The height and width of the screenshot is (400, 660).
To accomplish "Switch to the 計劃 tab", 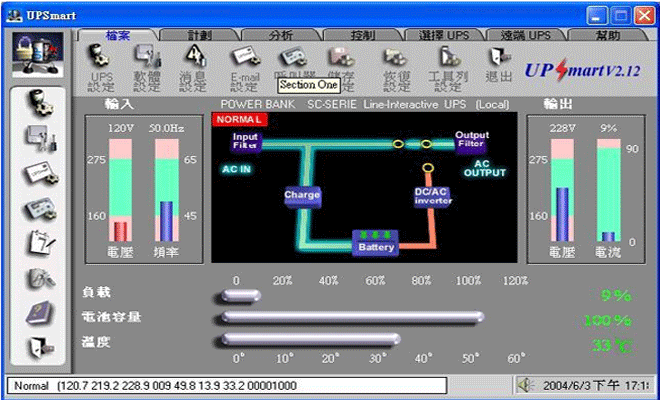I will [x=200, y=35].
